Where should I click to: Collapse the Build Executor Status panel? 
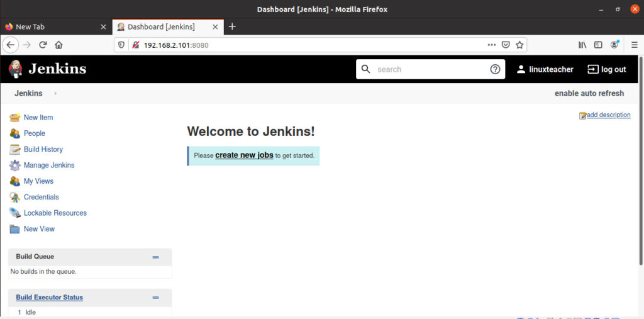156,298
